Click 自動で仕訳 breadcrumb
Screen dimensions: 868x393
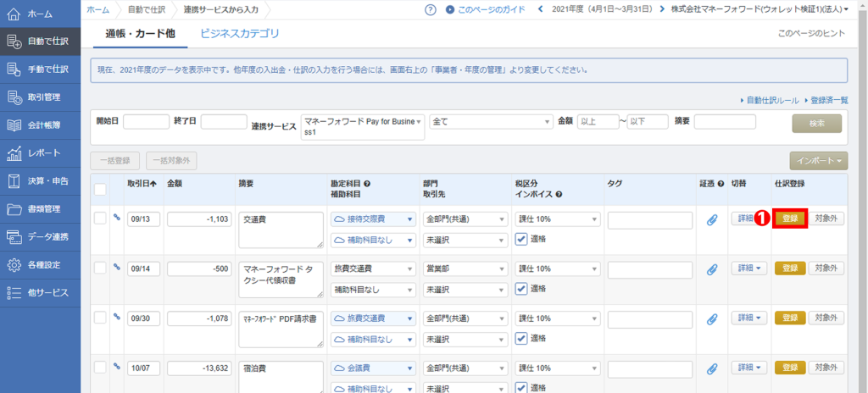[145, 9]
